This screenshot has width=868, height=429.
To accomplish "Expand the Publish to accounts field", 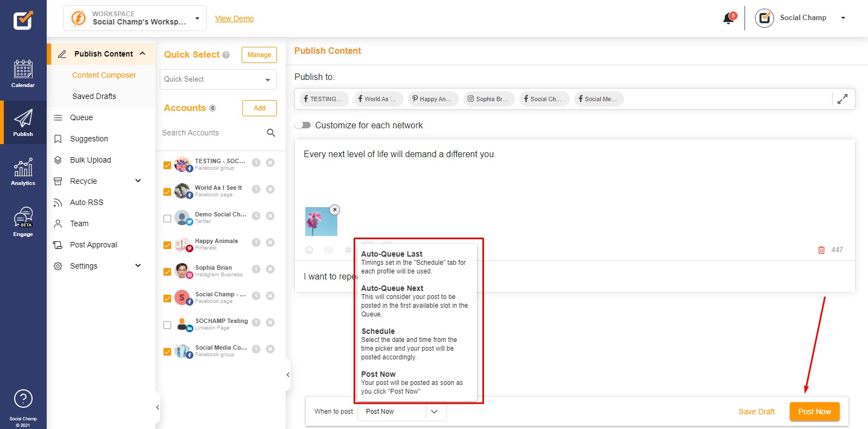I will pos(842,99).
